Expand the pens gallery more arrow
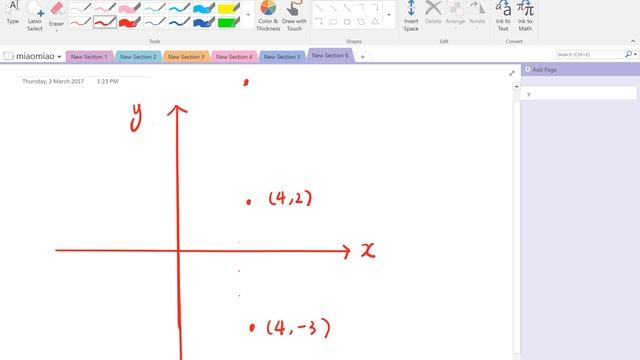This screenshot has width=640, height=360. (248, 15)
